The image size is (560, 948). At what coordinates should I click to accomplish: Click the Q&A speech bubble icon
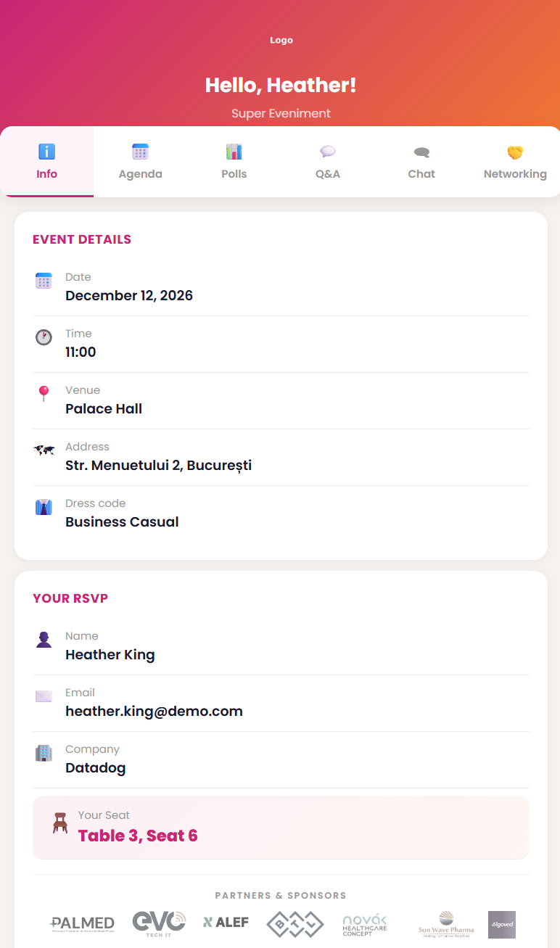pos(327,152)
